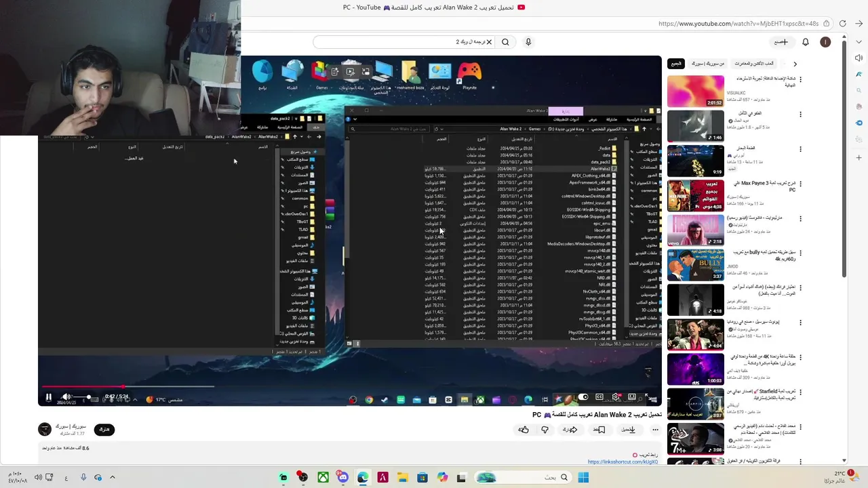This screenshot has width=868, height=488.
Task: Click the YouTube search magnifier button
Action: (x=505, y=42)
